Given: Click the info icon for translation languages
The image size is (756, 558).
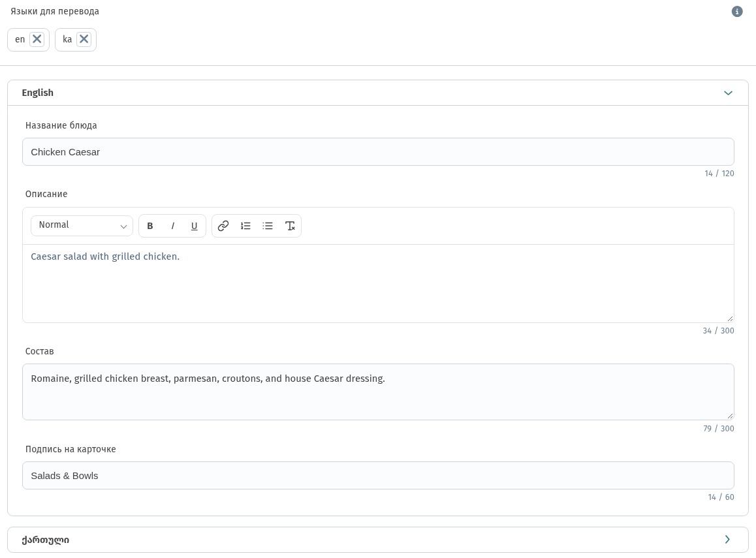Looking at the screenshot, I should [736, 12].
